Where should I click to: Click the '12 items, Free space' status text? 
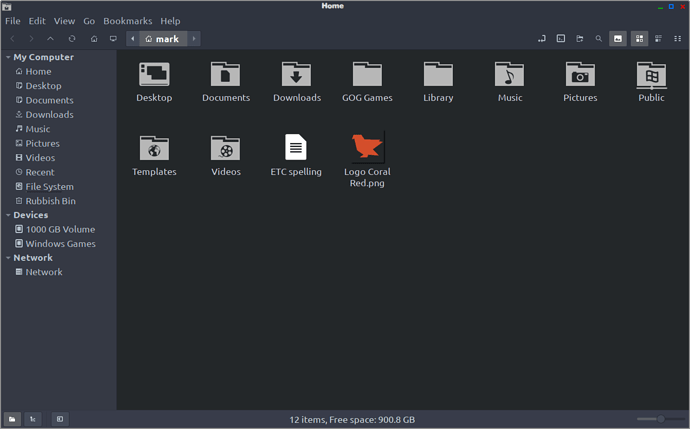(x=352, y=419)
